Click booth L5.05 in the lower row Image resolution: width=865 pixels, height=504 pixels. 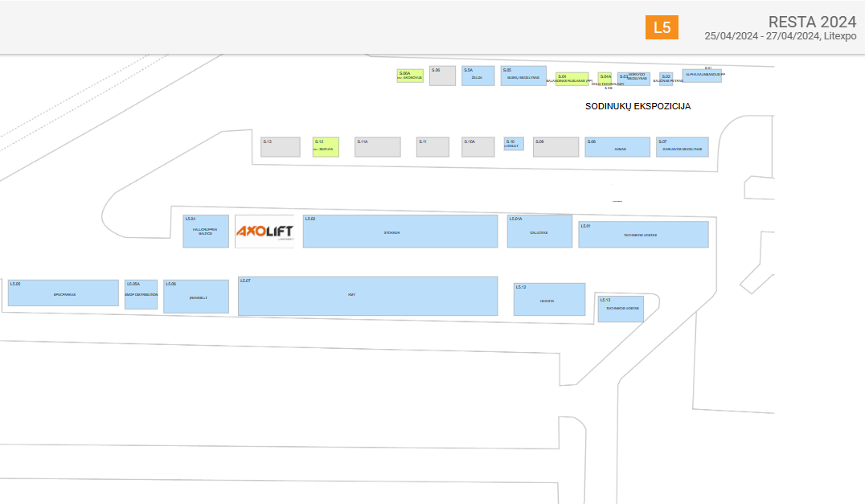coord(64,293)
